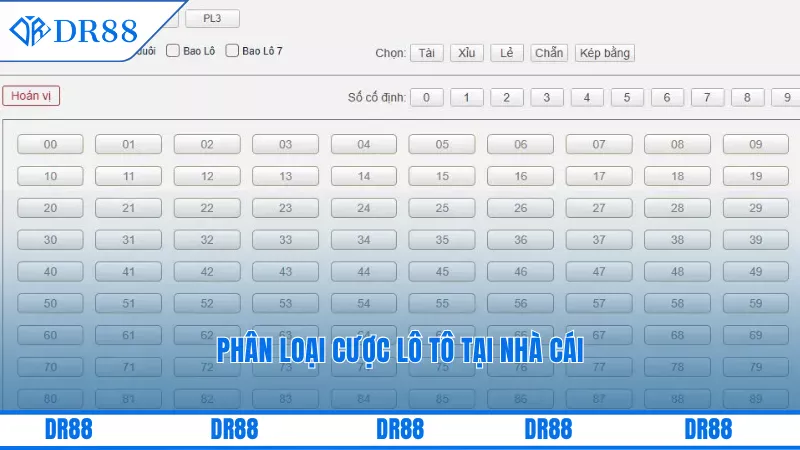This screenshot has width=800, height=450.
Task: Choose number 43 in the grid
Action: [285, 271]
